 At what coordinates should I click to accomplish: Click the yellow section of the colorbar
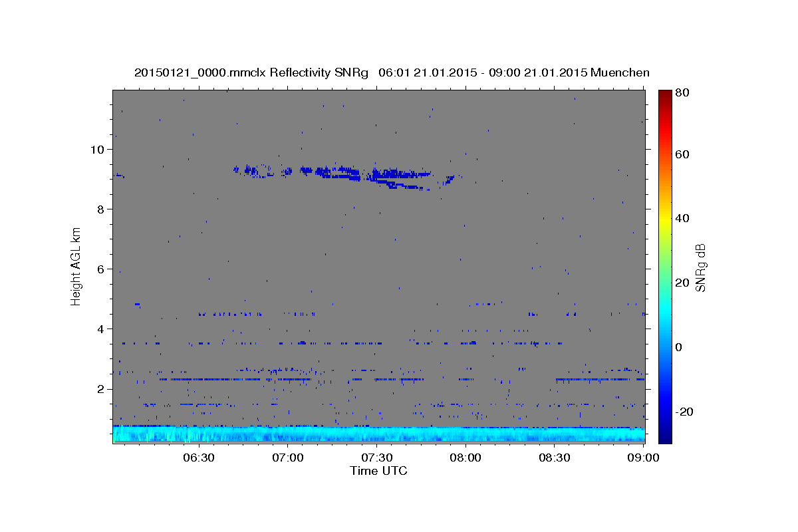point(665,218)
